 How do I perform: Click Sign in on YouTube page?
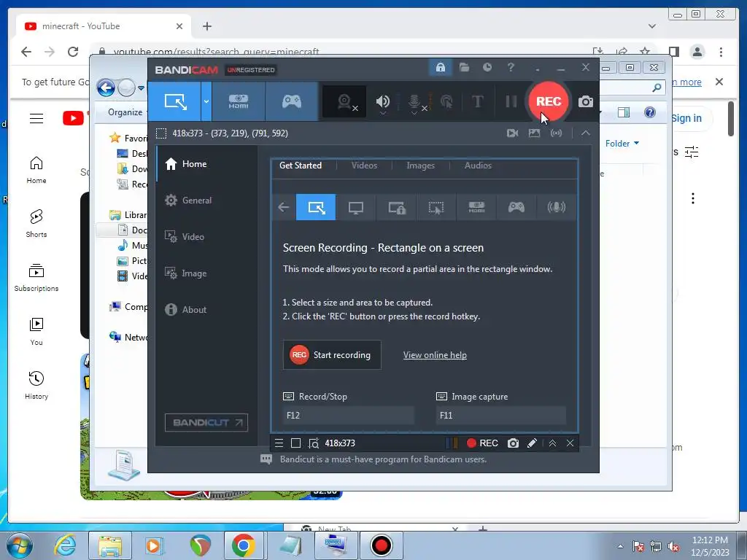[x=686, y=118]
